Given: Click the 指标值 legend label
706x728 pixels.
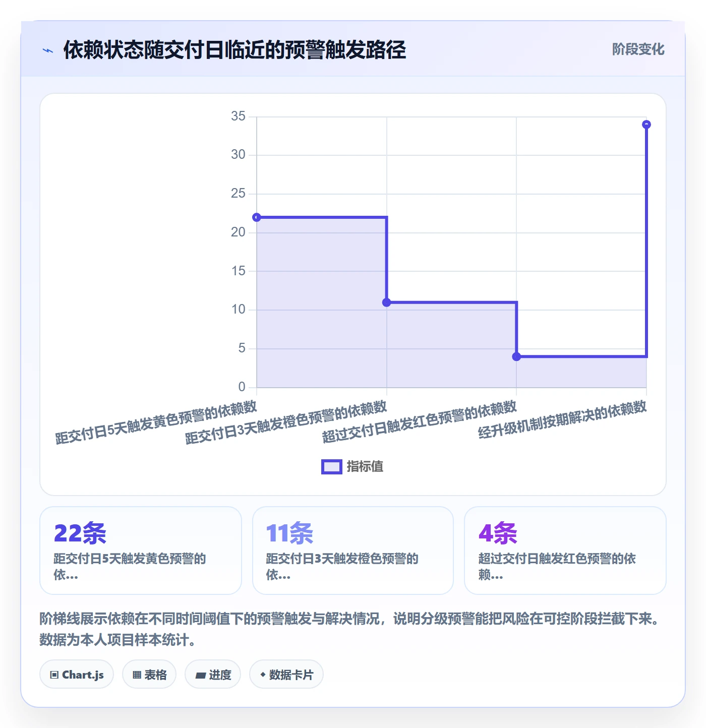Looking at the screenshot, I should tap(365, 467).
